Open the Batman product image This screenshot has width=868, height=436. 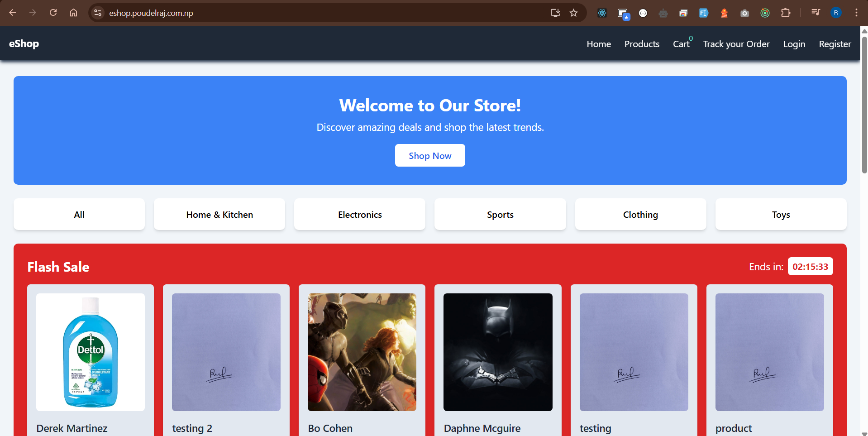(498, 352)
